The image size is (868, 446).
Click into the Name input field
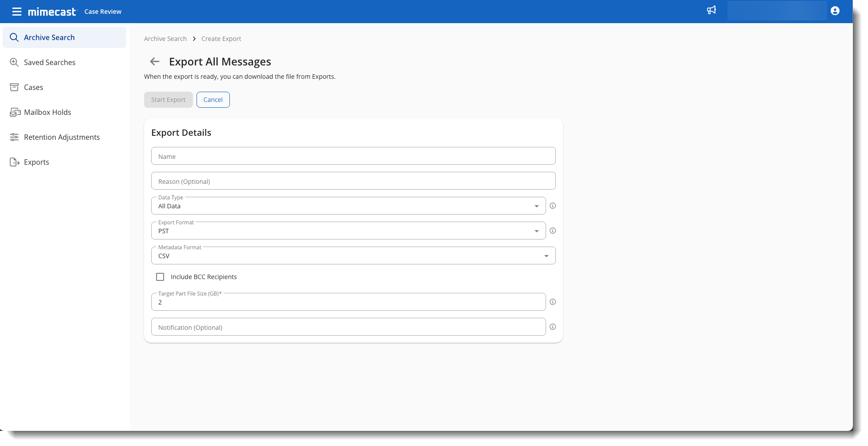(x=353, y=156)
